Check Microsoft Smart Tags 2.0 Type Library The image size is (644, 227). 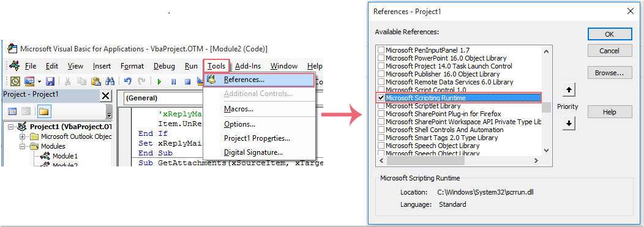[381, 138]
